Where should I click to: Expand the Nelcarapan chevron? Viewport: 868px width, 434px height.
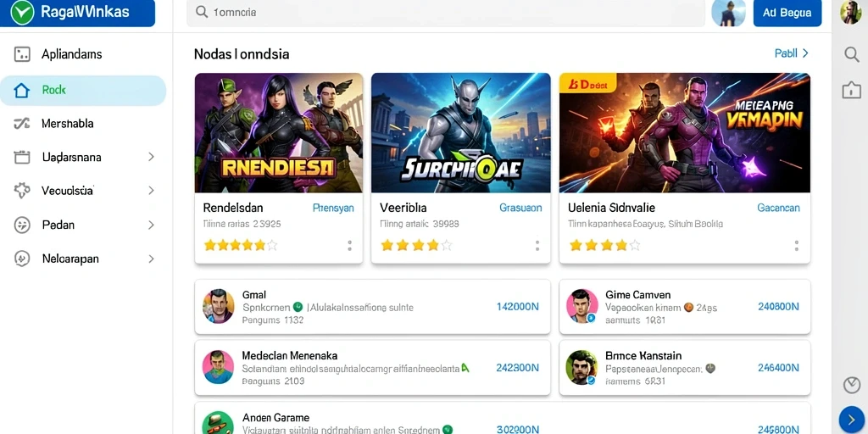pos(151,259)
